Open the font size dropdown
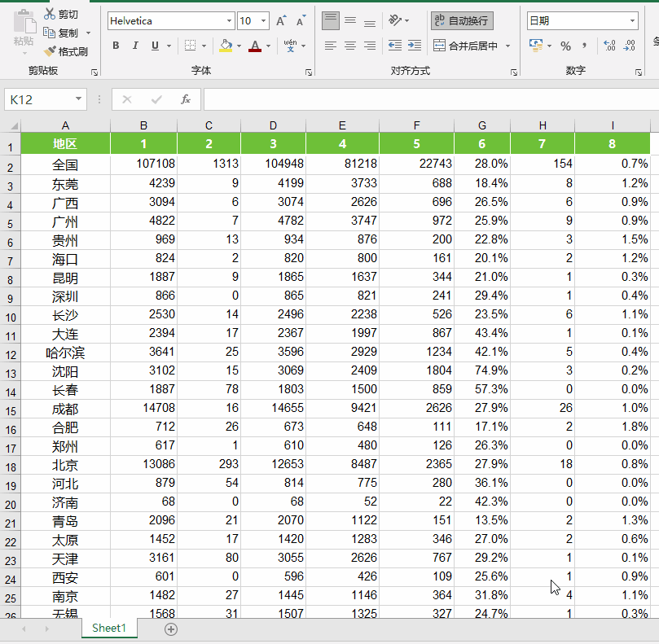Screen dimensions: 659x644 [x=263, y=20]
